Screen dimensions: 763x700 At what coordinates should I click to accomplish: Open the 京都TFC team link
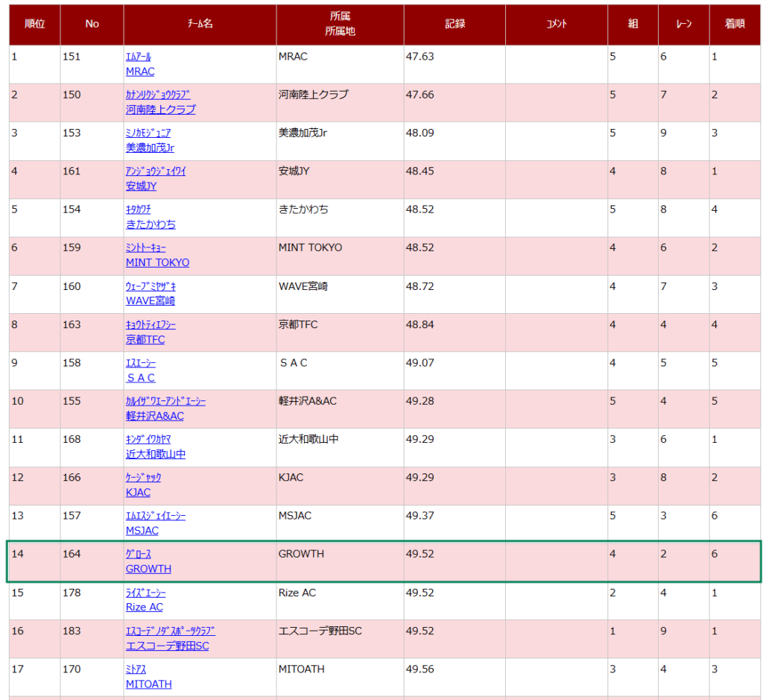coord(145,339)
